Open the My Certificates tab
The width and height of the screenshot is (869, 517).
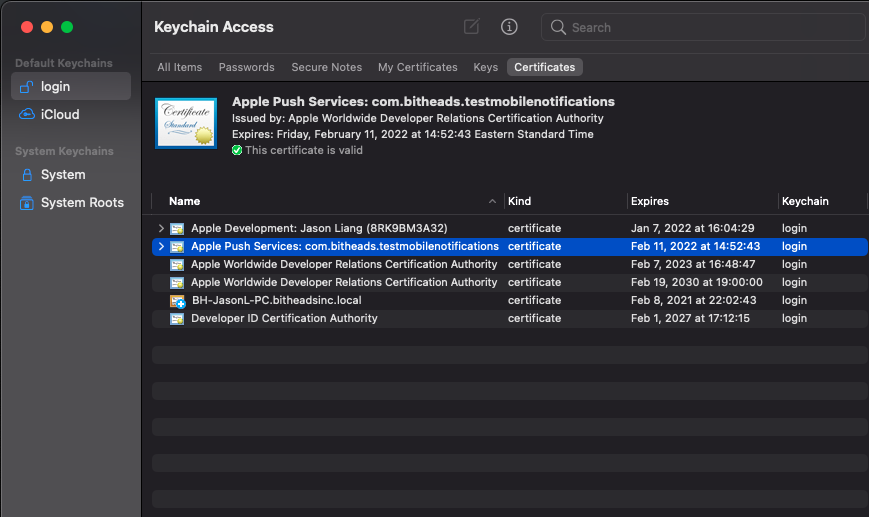click(418, 67)
